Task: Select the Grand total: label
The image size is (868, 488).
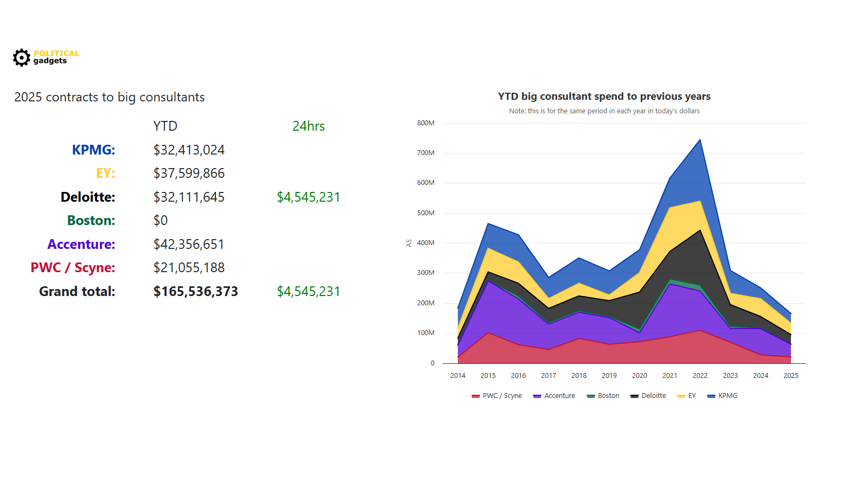Action: click(77, 291)
